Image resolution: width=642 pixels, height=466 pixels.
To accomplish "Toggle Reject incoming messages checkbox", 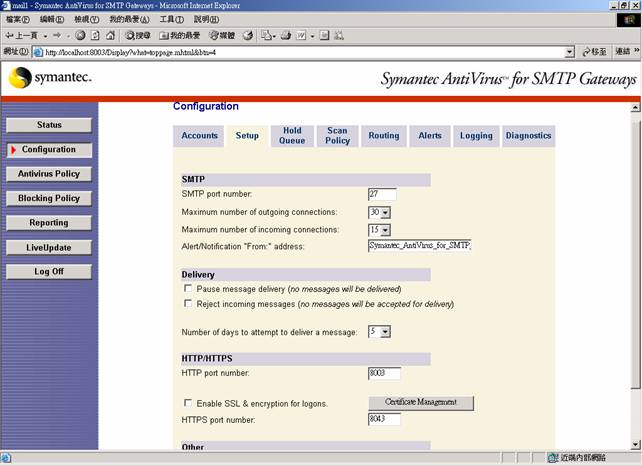I will click(x=188, y=303).
